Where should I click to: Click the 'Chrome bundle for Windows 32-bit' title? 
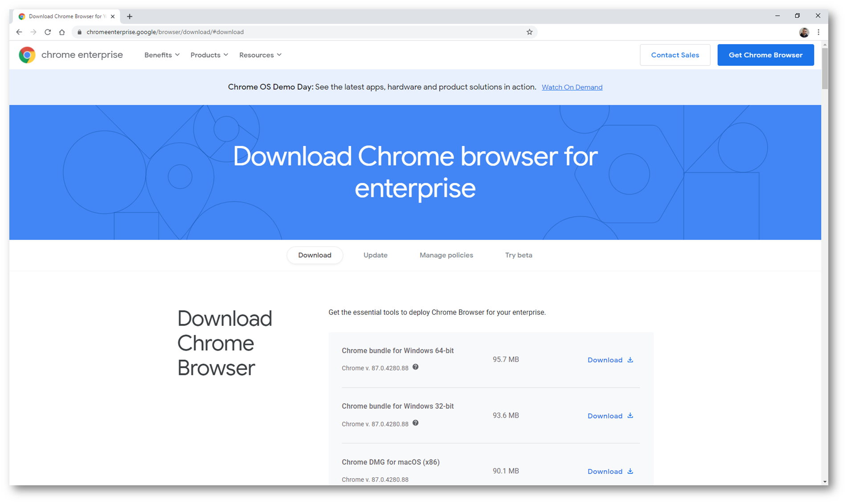point(397,406)
